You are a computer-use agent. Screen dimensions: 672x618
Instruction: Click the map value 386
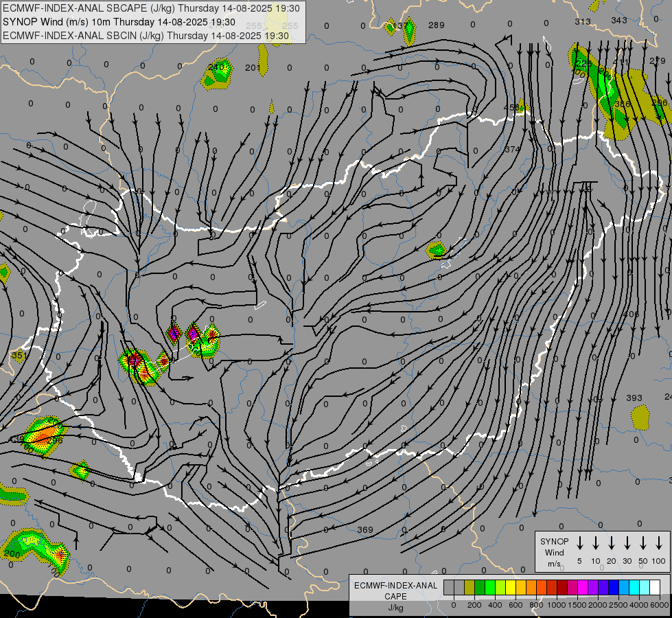[623, 104]
